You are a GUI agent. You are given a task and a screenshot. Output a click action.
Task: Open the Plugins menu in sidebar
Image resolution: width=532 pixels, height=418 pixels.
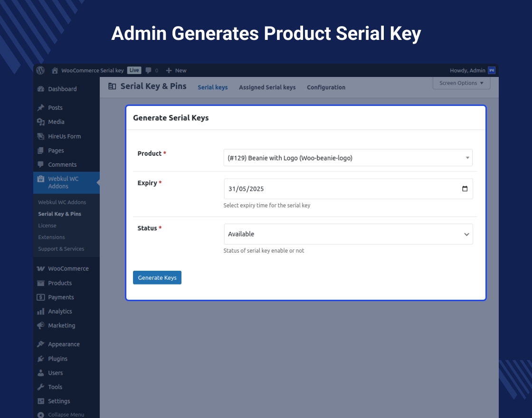click(57, 359)
